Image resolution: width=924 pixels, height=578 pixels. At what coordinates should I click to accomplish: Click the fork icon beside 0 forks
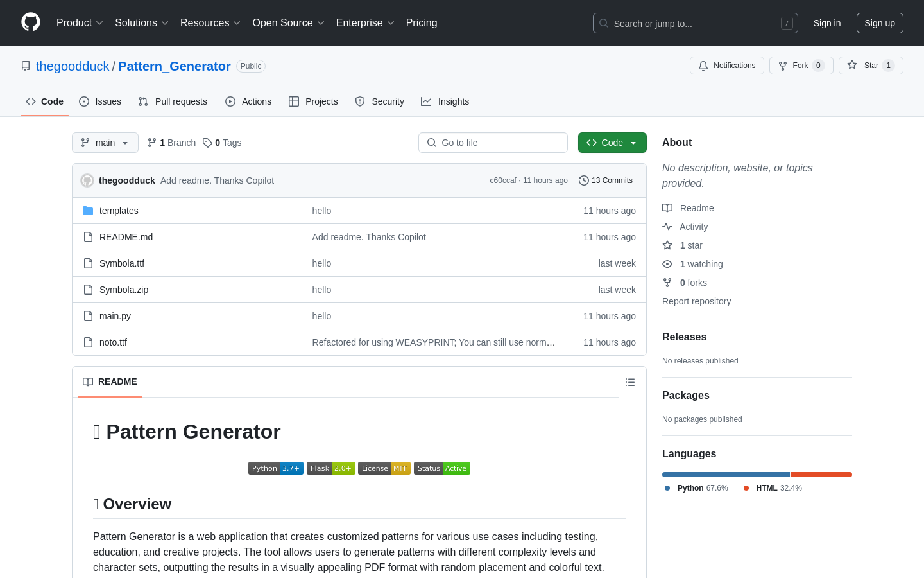[x=667, y=283]
